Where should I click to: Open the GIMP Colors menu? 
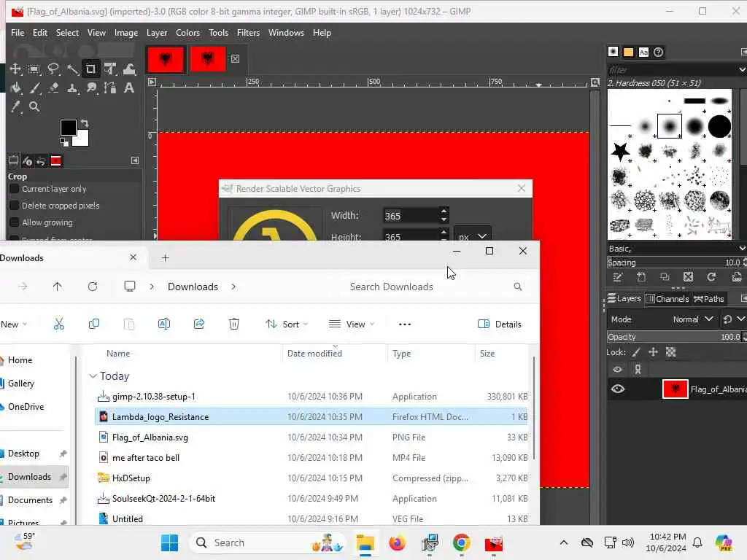(x=187, y=33)
